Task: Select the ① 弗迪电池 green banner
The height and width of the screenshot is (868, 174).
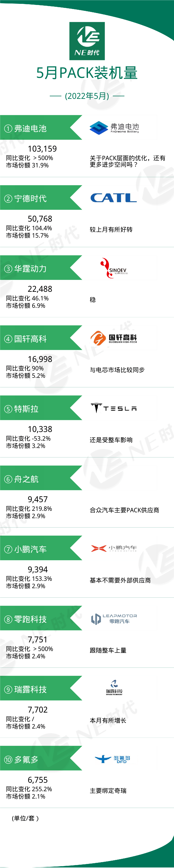Action: [x=41, y=127]
